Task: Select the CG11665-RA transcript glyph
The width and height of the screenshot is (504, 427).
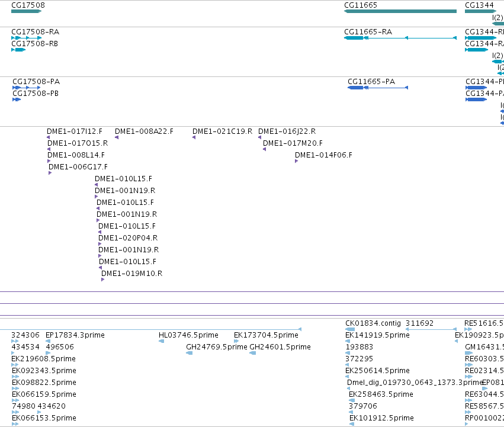Action: [400, 38]
